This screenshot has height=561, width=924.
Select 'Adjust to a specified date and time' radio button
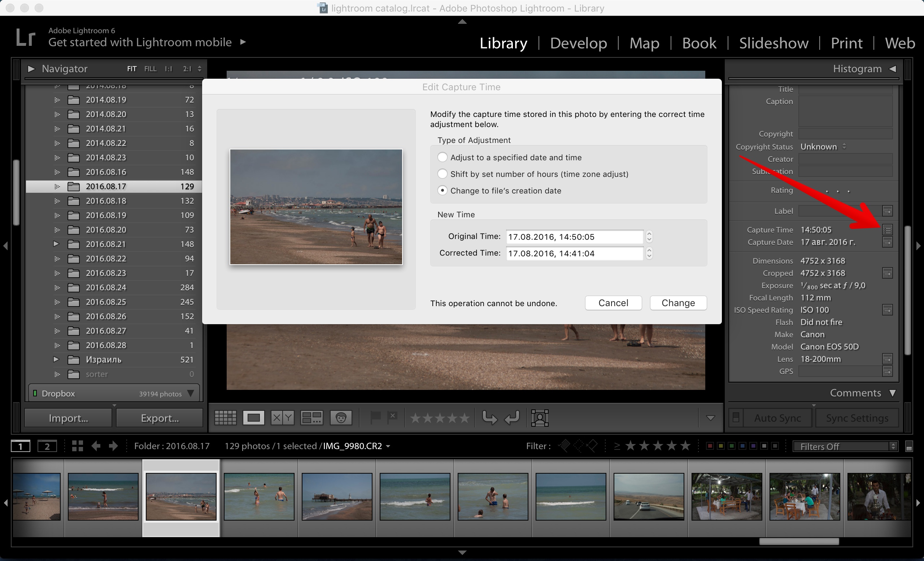[x=442, y=156]
